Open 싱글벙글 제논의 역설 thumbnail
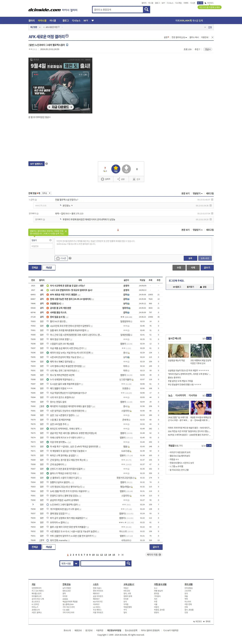 coord(178,351)
